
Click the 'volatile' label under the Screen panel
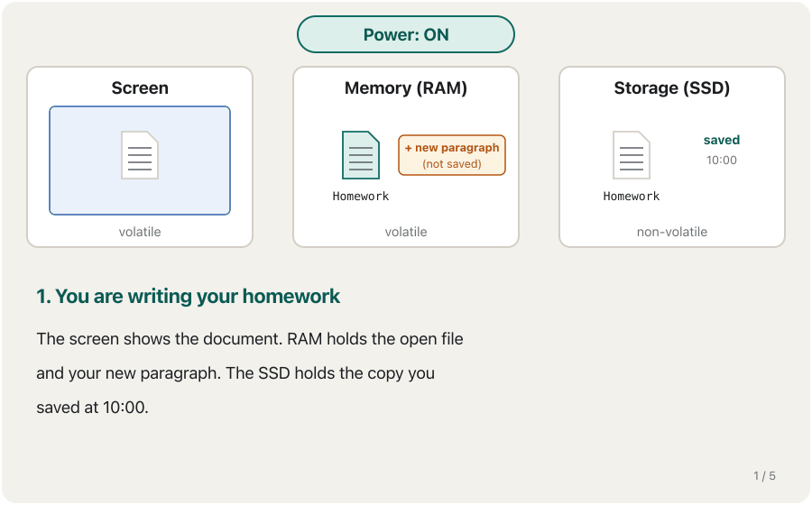click(x=140, y=232)
